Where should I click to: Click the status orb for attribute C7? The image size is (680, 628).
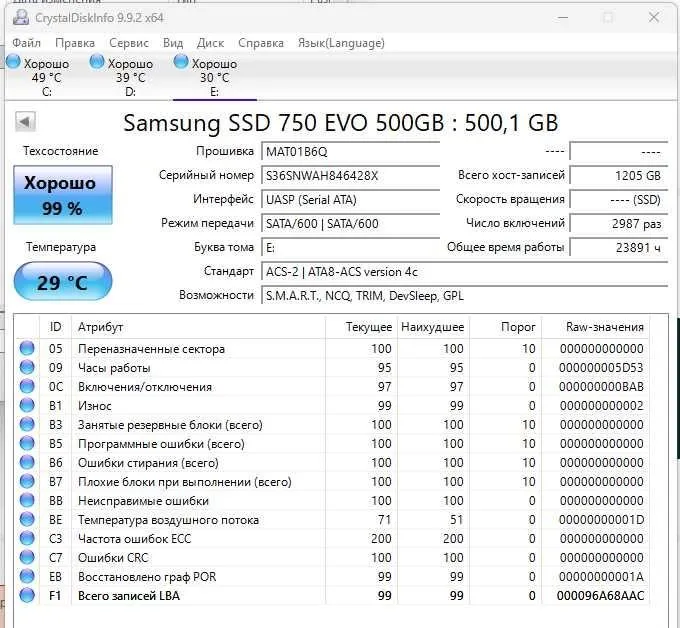(27, 557)
